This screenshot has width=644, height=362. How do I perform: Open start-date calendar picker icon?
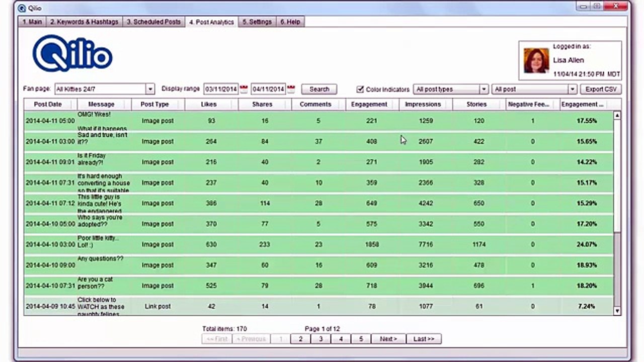[x=244, y=89]
